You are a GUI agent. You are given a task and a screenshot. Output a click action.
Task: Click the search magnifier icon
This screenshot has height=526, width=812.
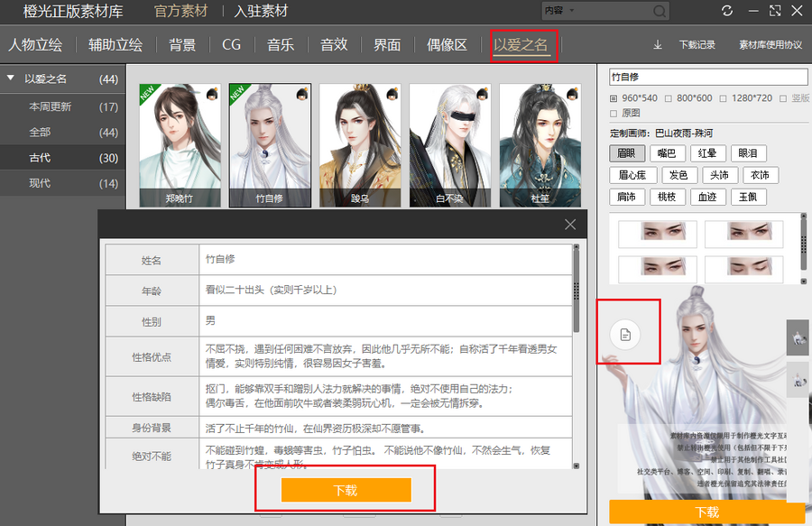click(x=660, y=12)
